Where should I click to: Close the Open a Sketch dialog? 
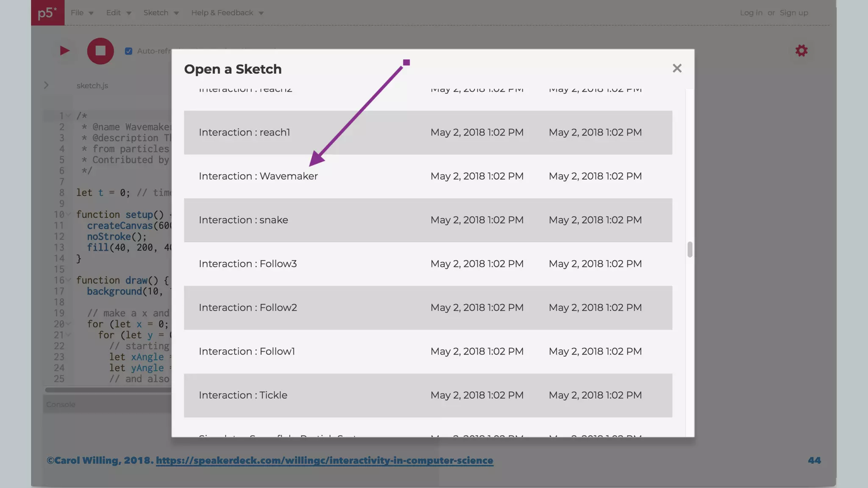677,68
